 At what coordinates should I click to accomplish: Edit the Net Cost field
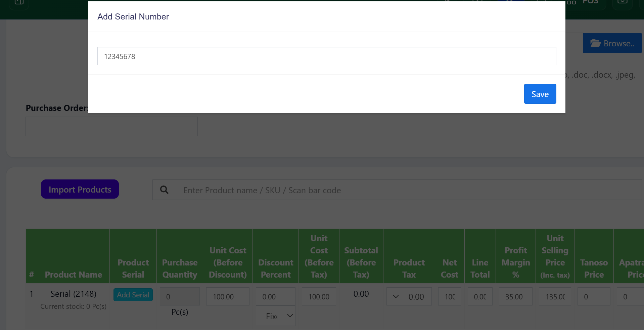[x=450, y=296]
